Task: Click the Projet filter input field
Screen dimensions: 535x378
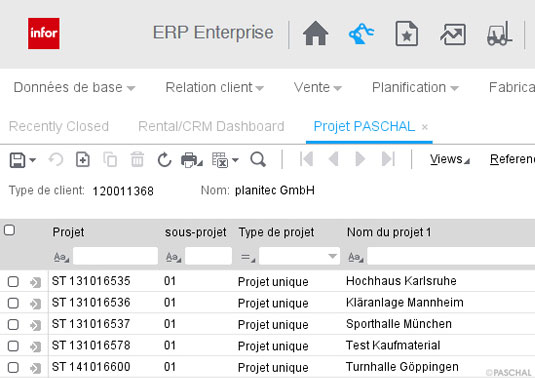Action: (115, 256)
